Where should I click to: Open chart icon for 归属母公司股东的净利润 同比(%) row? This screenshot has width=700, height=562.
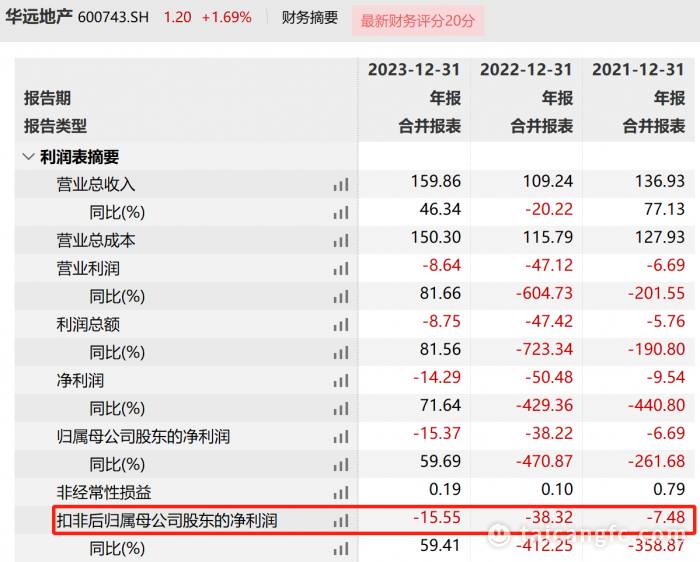(341, 465)
